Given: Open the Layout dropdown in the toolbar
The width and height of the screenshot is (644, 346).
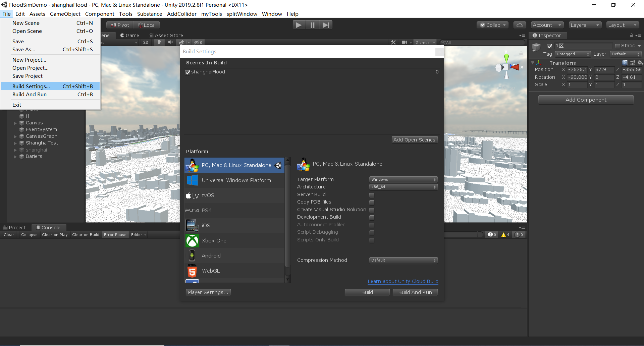Looking at the screenshot, I should [x=623, y=25].
